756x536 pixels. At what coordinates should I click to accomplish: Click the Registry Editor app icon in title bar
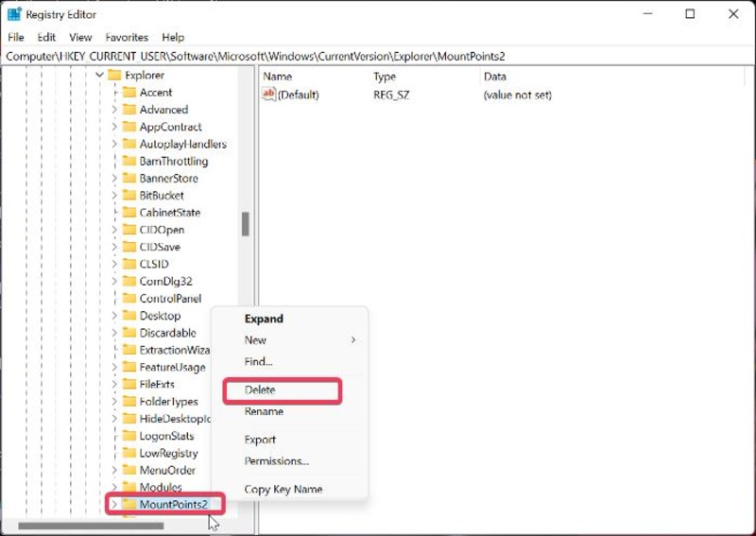pos(14,14)
